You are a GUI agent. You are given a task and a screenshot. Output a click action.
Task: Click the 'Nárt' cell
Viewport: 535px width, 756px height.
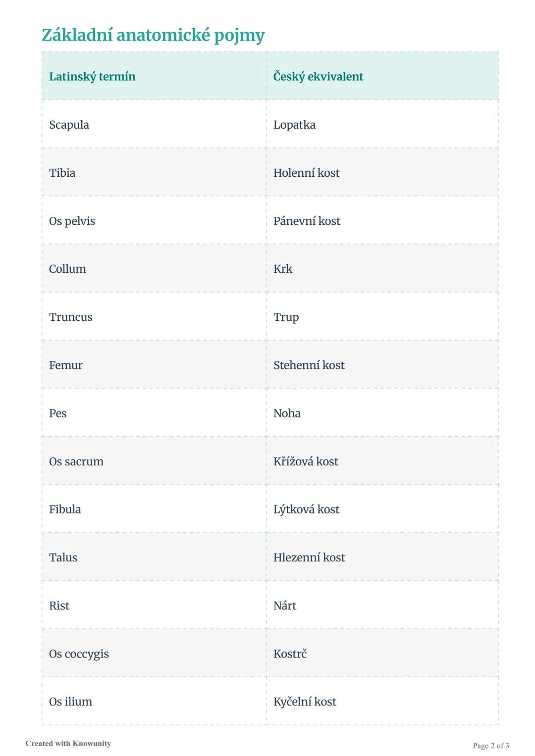click(285, 605)
